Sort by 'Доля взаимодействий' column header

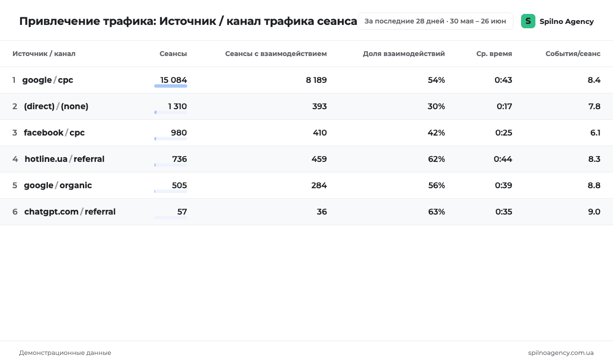(404, 54)
